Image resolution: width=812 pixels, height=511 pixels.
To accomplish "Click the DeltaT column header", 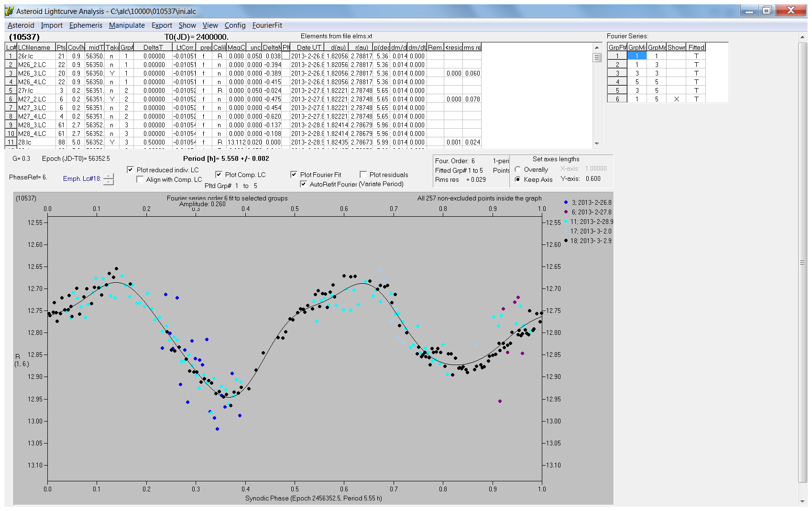I will click(153, 47).
